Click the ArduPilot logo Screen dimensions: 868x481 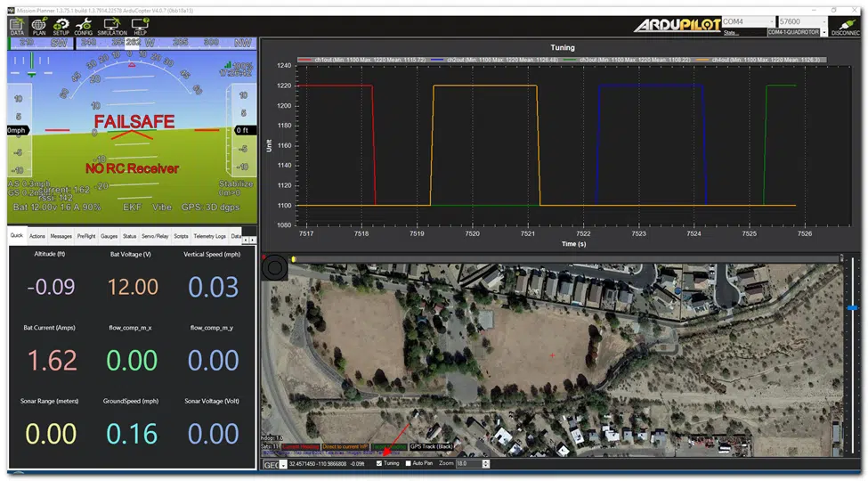pos(677,25)
